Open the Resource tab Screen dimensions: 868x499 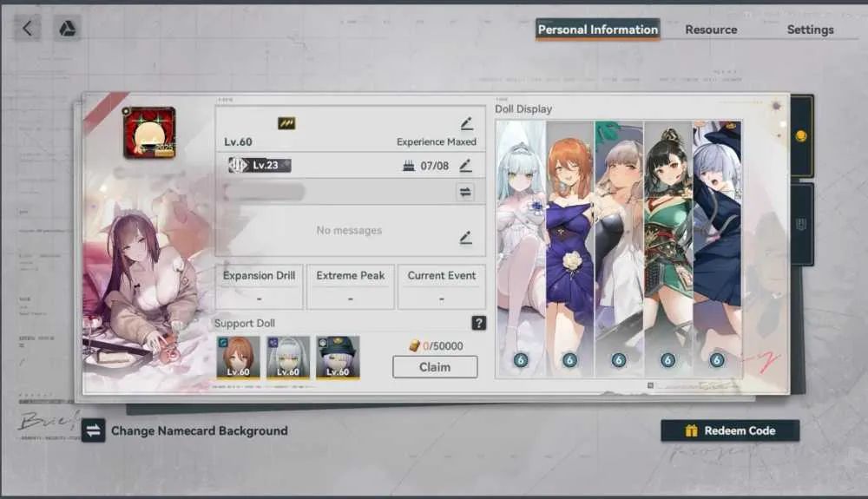[x=711, y=30]
